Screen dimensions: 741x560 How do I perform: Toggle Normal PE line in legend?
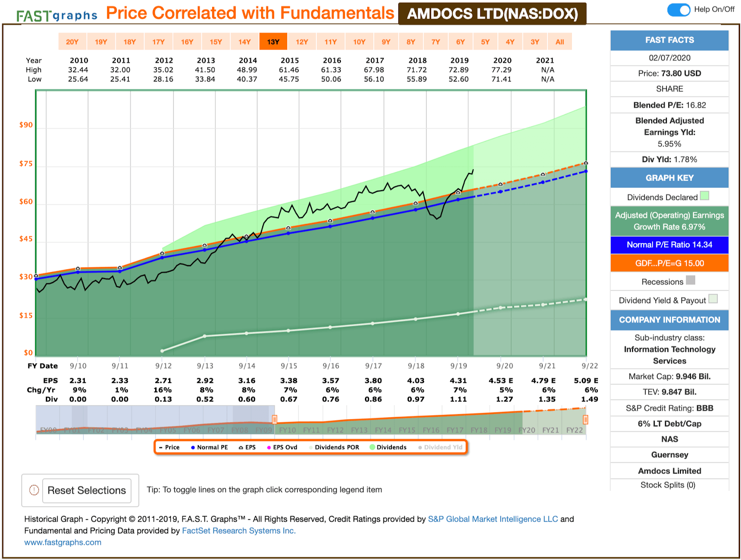(x=209, y=448)
